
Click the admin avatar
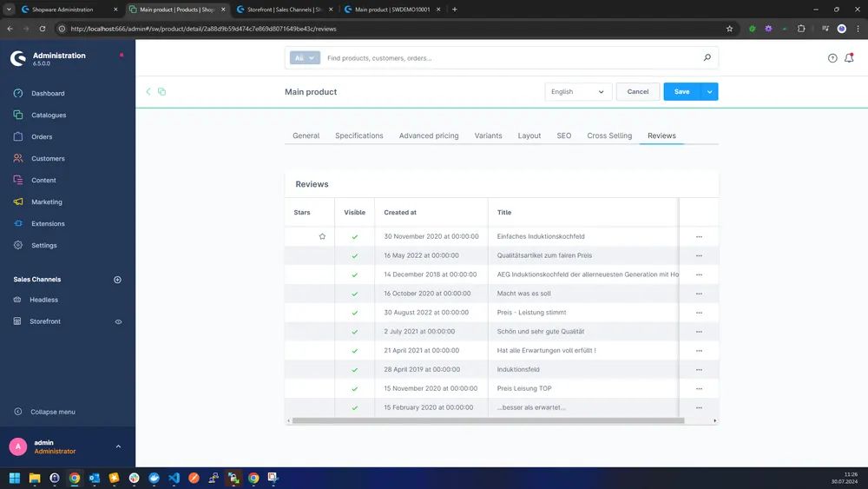(x=17, y=446)
